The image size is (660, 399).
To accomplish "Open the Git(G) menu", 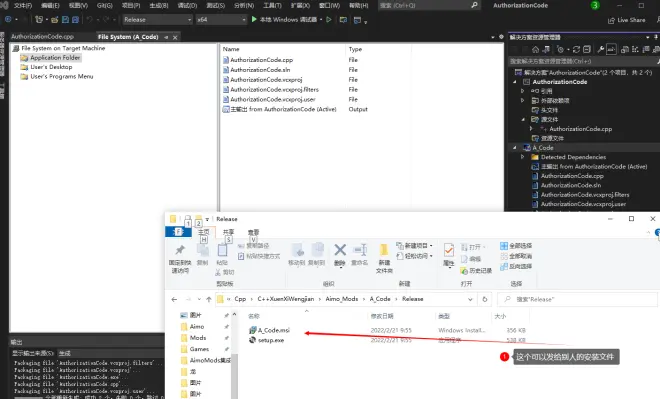I will (104, 5).
